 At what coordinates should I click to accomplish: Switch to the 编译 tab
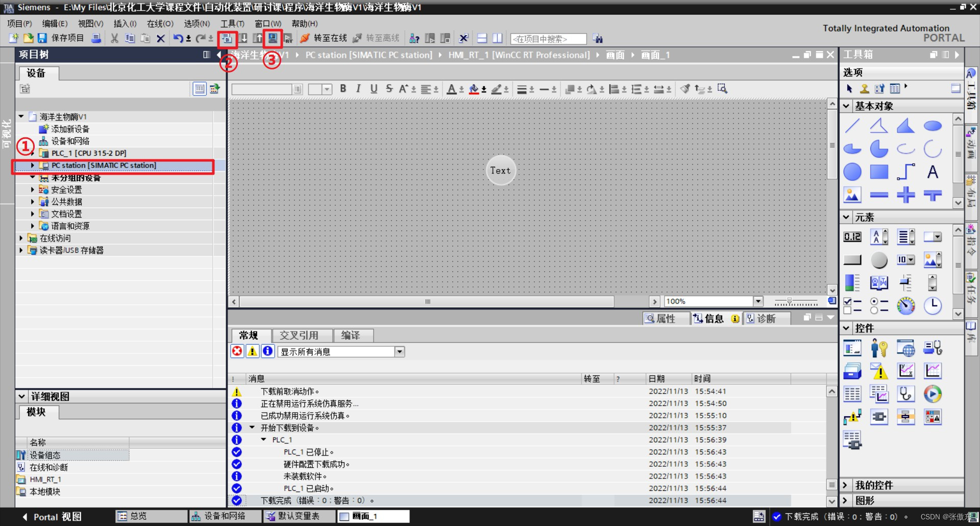(353, 336)
